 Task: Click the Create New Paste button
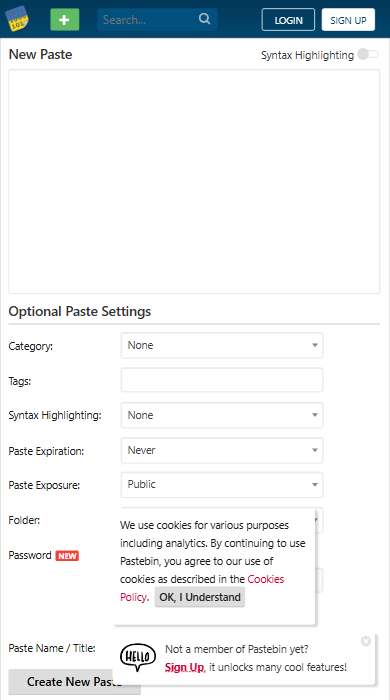point(75,682)
